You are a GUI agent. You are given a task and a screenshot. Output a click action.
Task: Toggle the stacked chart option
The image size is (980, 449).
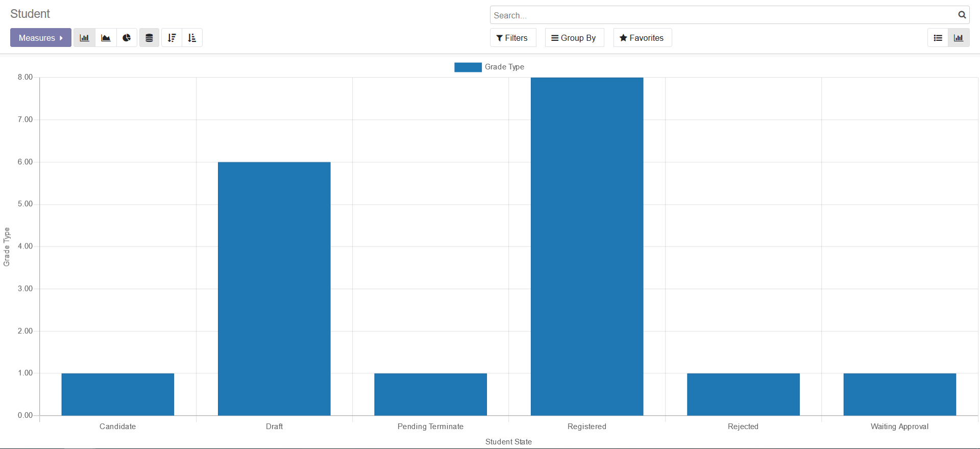pos(149,38)
